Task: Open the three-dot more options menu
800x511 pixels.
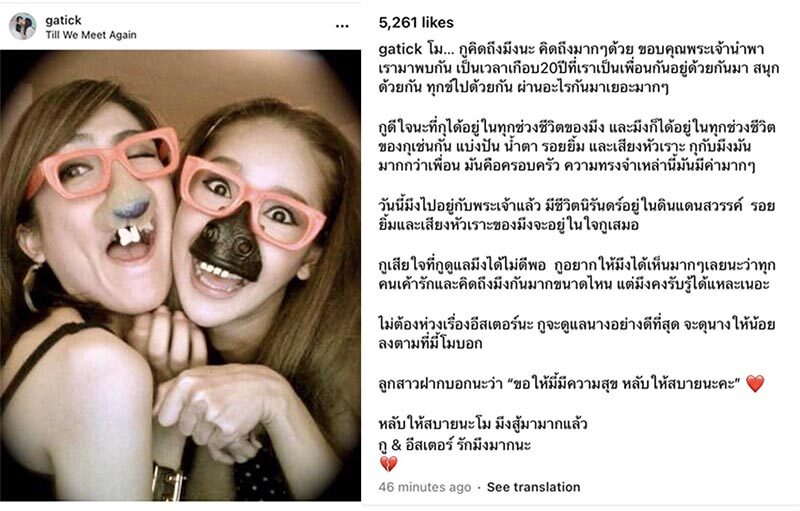Action: coord(342,26)
